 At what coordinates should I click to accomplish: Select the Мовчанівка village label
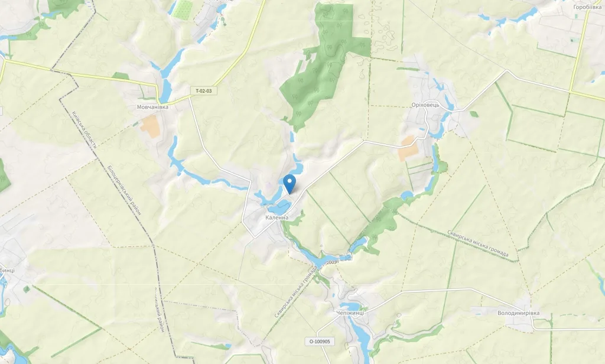point(153,107)
